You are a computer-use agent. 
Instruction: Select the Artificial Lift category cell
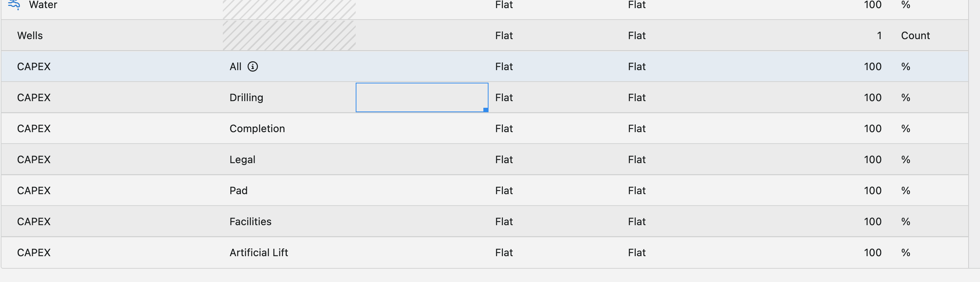(259, 252)
